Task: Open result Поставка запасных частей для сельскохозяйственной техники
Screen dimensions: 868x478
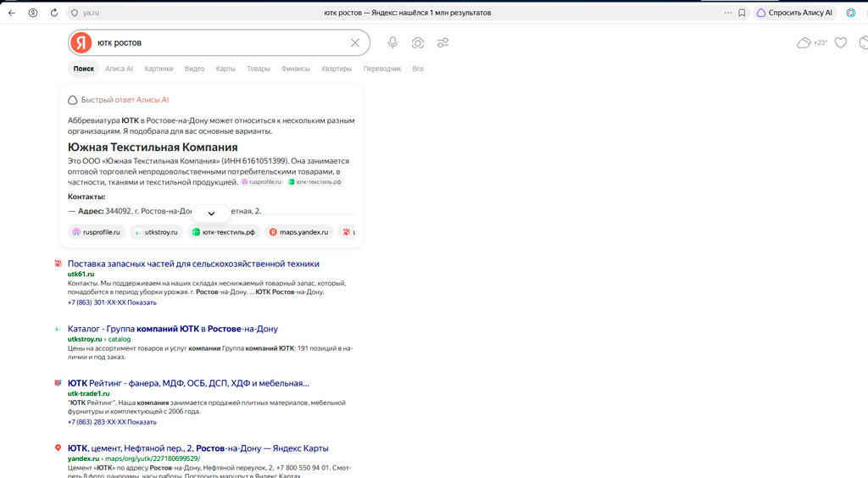Action: [193, 264]
